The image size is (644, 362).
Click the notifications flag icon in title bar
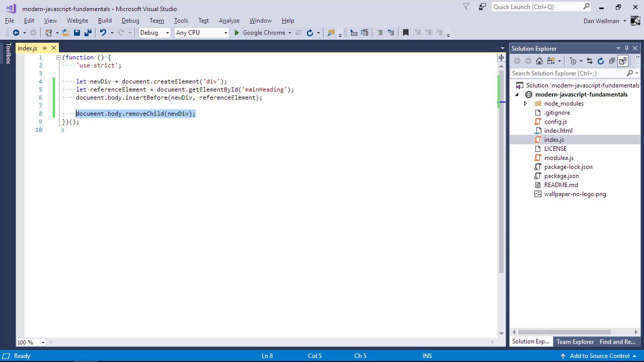tap(466, 7)
